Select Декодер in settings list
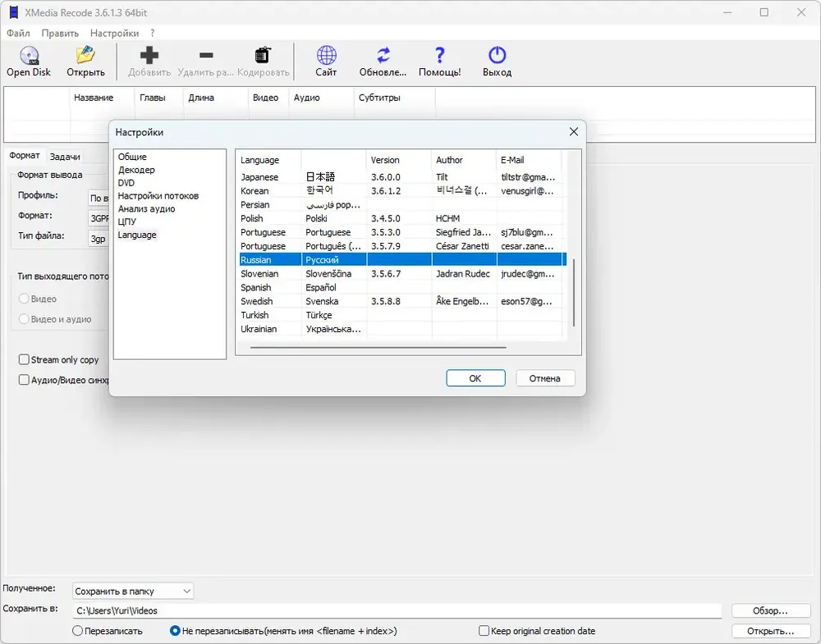 pos(136,170)
